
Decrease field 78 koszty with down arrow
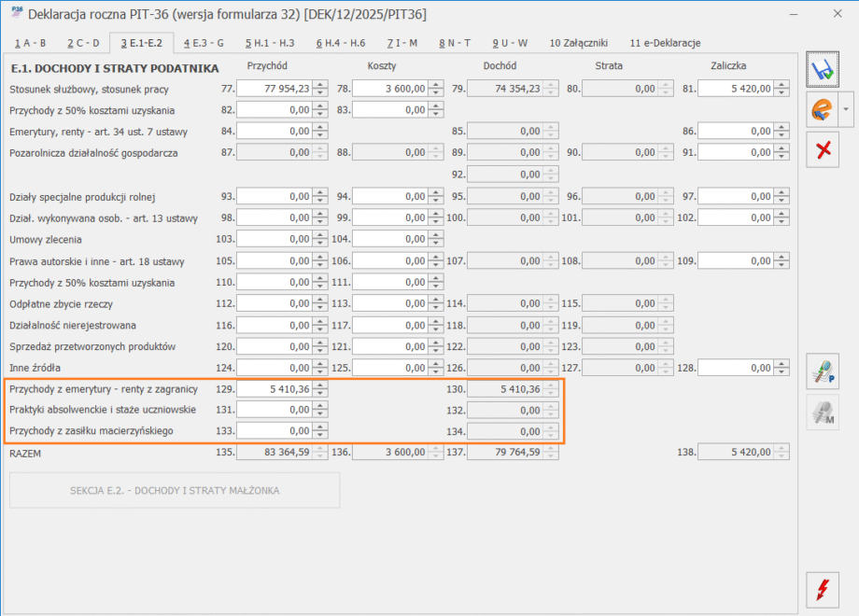pyautogui.click(x=436, y=92)
